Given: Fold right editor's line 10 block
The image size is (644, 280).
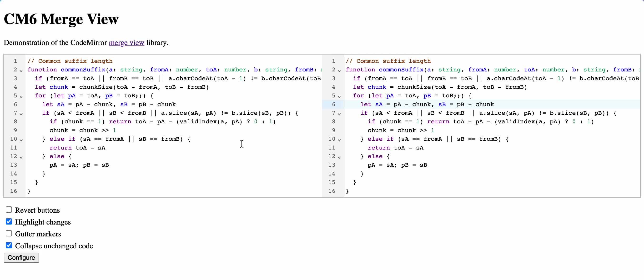Looking at the screenshot, I should coord(339,140).
